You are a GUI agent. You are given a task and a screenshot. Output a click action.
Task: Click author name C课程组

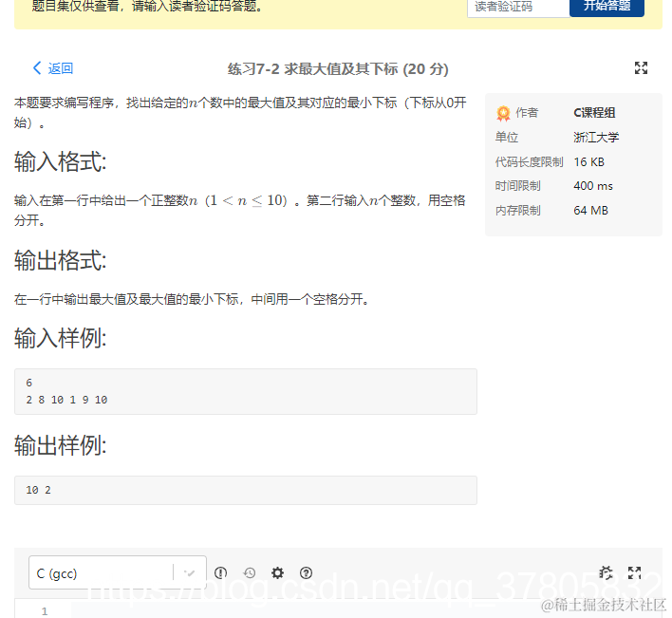(594, 113)
